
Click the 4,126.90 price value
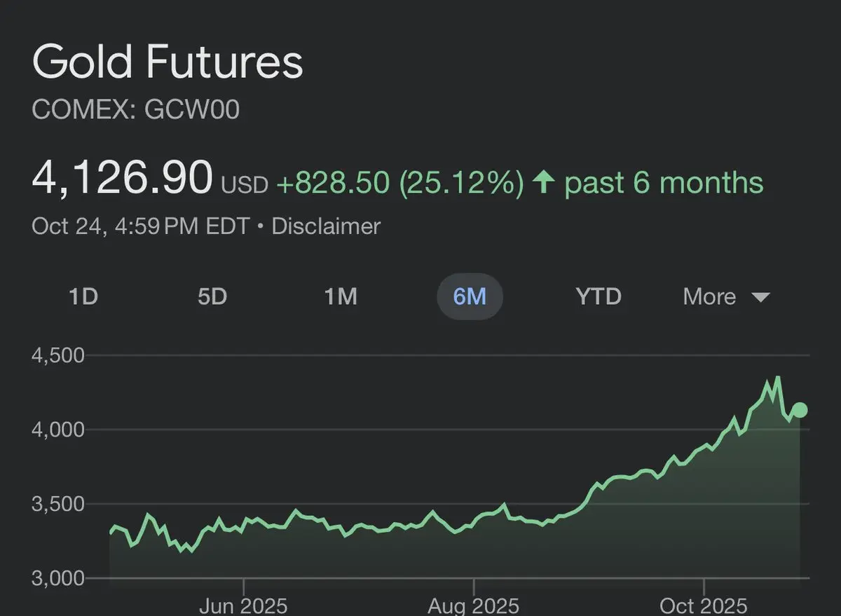tap(122, 178)
